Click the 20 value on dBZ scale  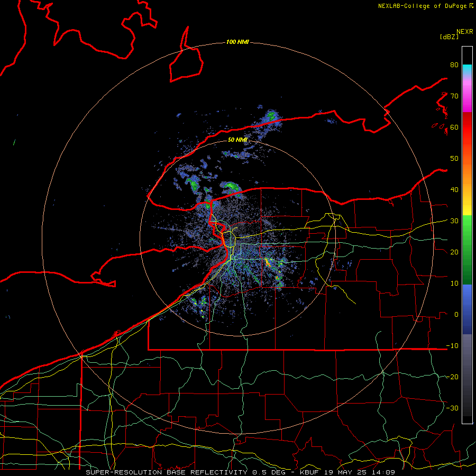coord(454,252)
